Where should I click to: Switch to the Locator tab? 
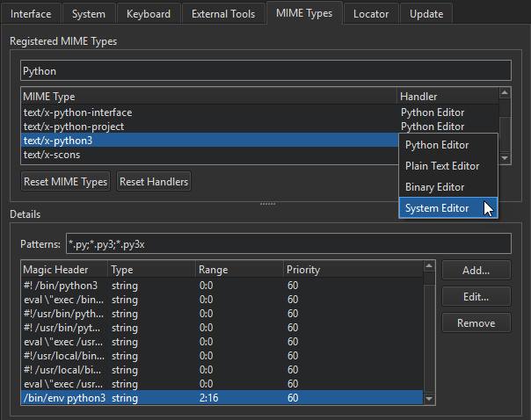coord(372,13)
